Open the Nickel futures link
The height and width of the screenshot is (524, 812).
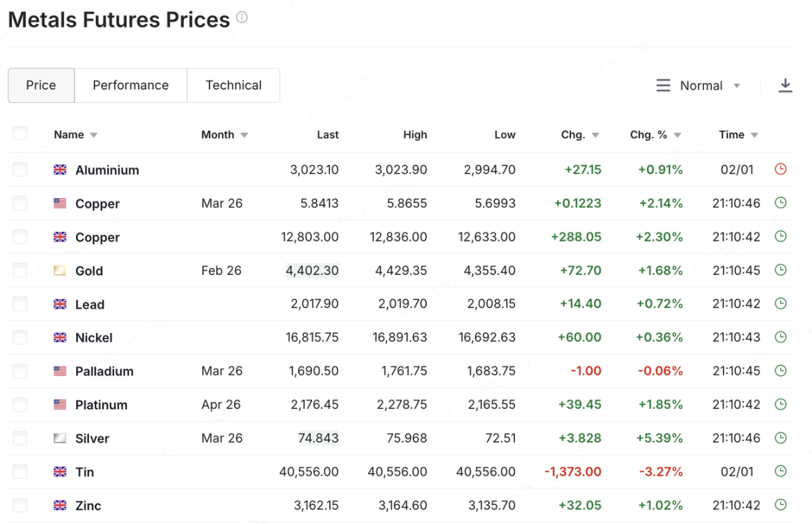pos(94,338)
